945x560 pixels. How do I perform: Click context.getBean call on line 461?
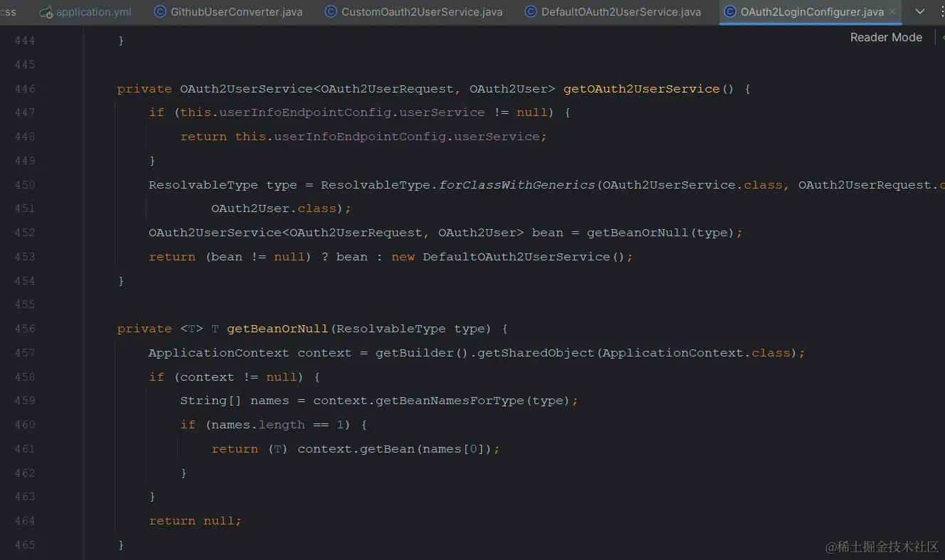[357, 449]
